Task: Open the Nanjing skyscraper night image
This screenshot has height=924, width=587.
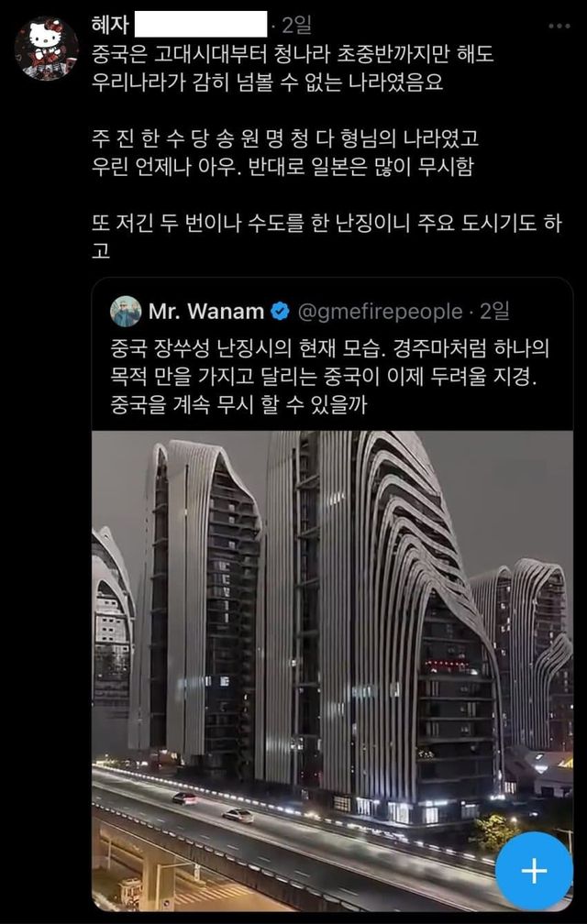Action: (332, 671)
